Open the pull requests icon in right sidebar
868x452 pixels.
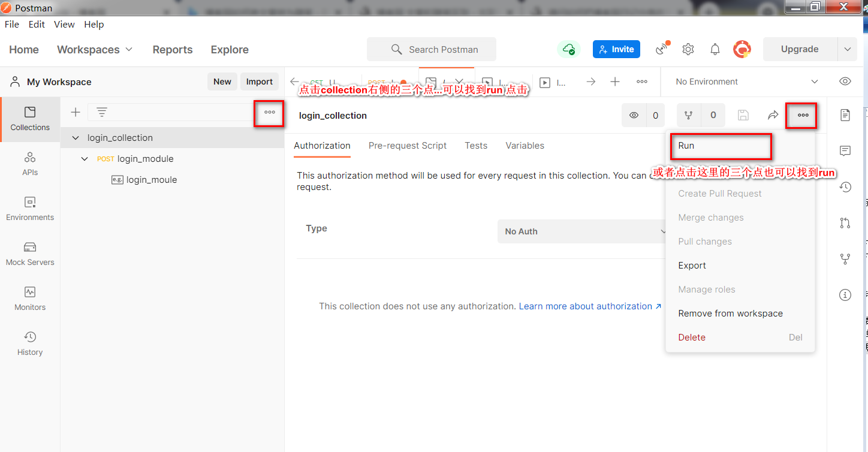[x=845, y=223]
